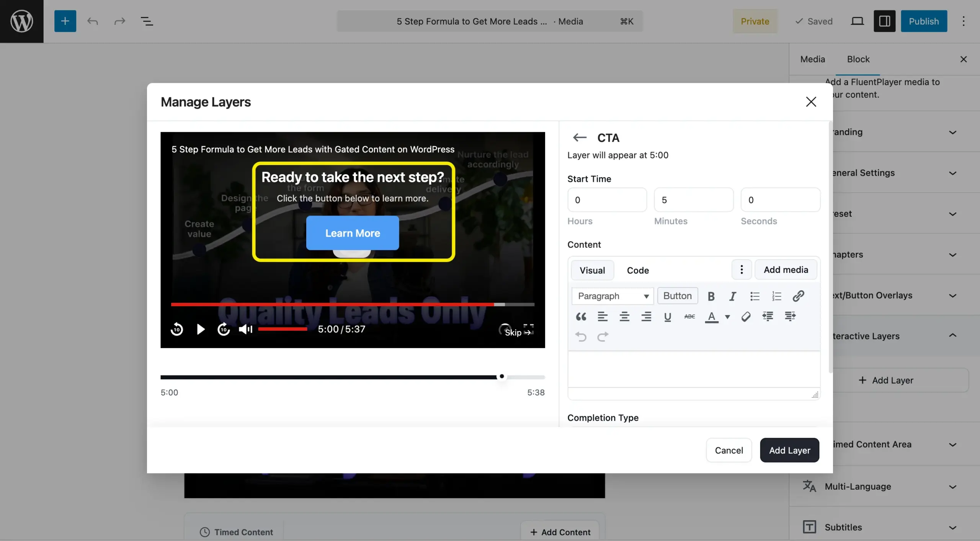The height and width of the screenshot is (541, 980).
Task: Expand the Multi-Language panel
Action: point(885,486)
